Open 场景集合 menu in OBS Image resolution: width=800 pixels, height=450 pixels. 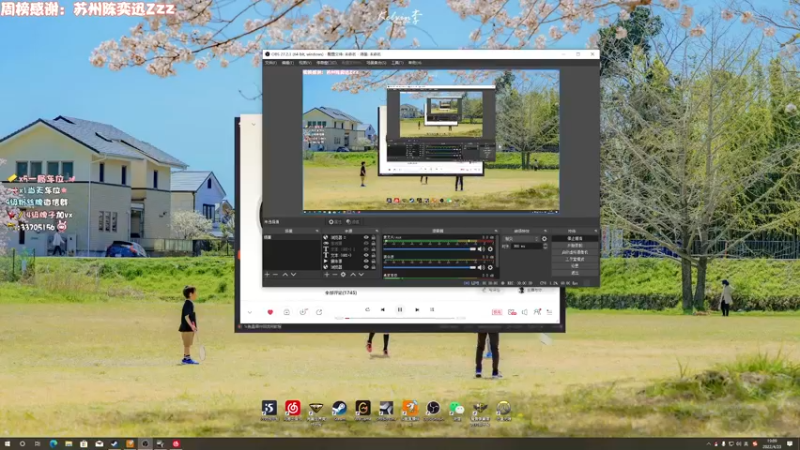377,63
